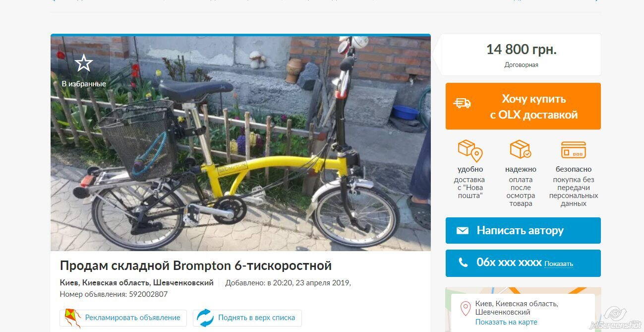Click the 14 800 грн. price box
Screen dimensions: 644x332
pos(521,55)
